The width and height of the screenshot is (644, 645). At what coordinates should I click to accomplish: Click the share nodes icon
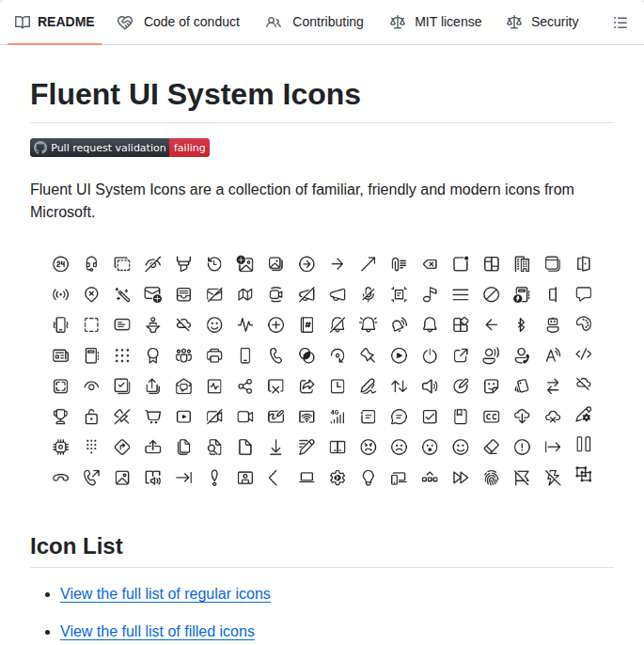pyautogui.click(x=245, y=386)
